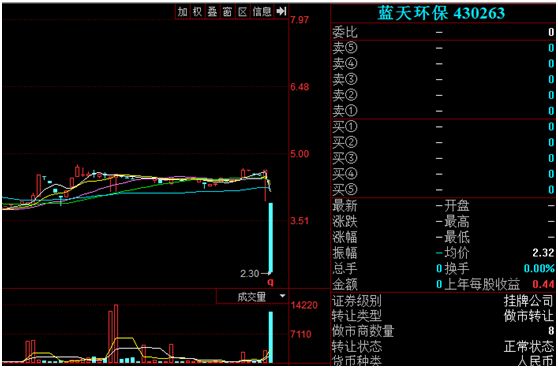Screen dimensions: 558x368
Task: Click the 最高 high price label
Action: click(457, 222)
